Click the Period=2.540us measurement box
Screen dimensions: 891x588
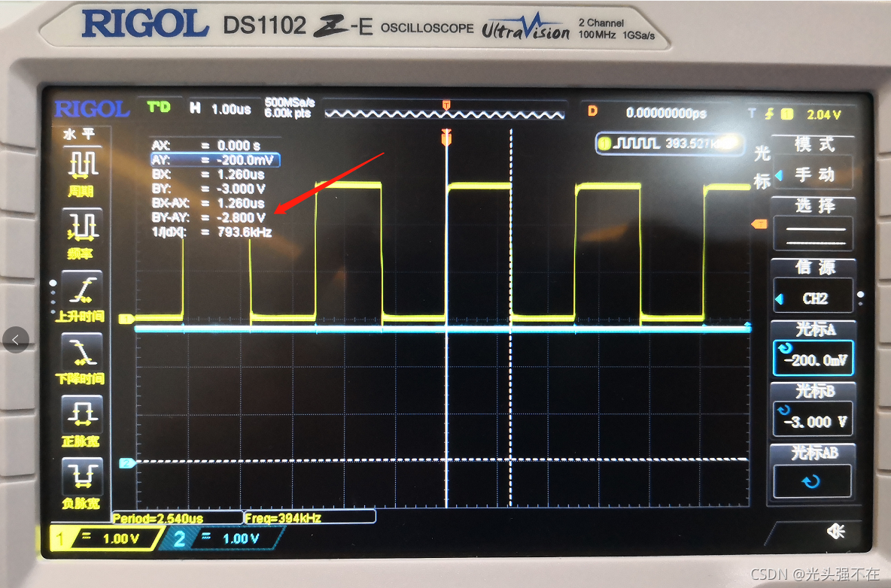[178, 517]
